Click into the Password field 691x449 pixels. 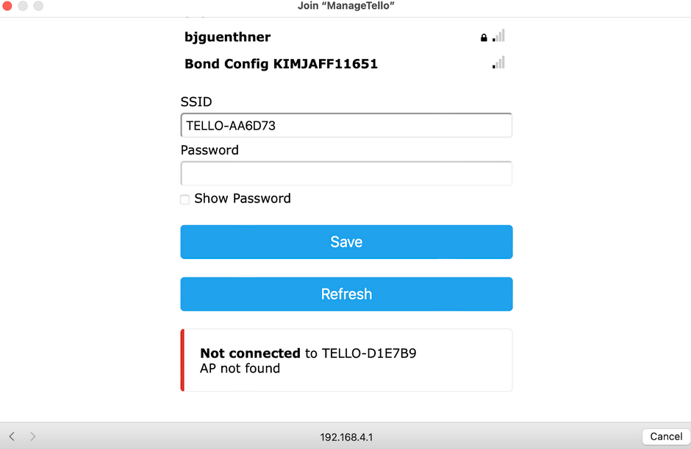click(x=346, y=174)
